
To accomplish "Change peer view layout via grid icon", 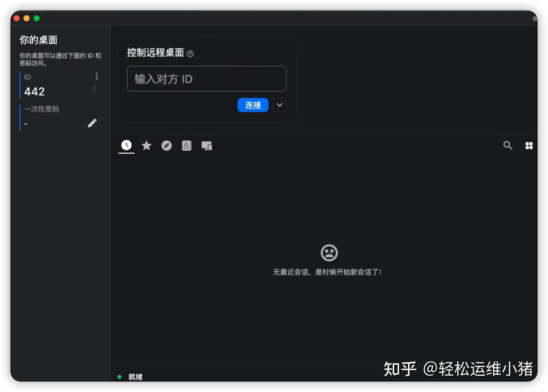I will [x=529, y=145].
